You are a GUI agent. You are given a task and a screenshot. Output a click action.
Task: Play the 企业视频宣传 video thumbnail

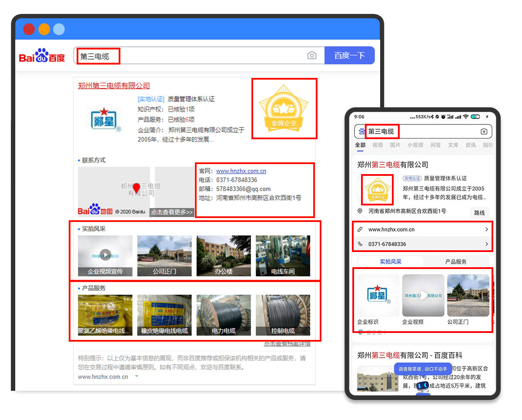pyautogui.click(x=105, y=256)
